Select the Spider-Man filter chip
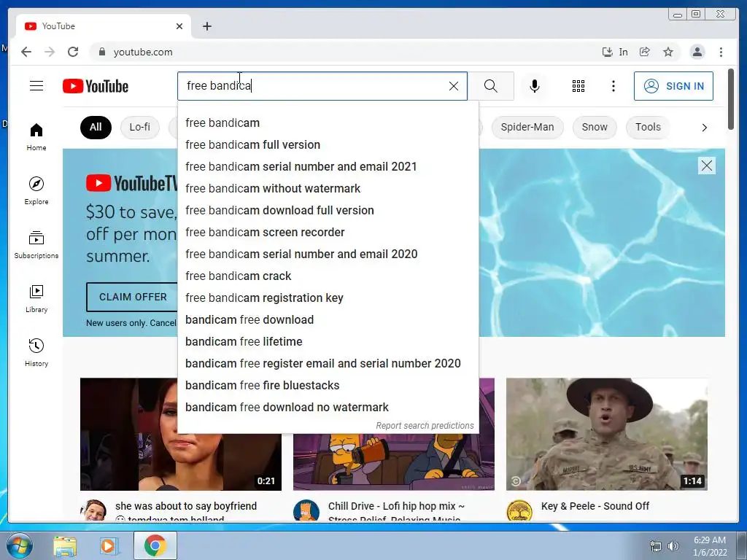The width and height of the screenshot is (747, 560). pyautogui.click(x=527, y=127)
